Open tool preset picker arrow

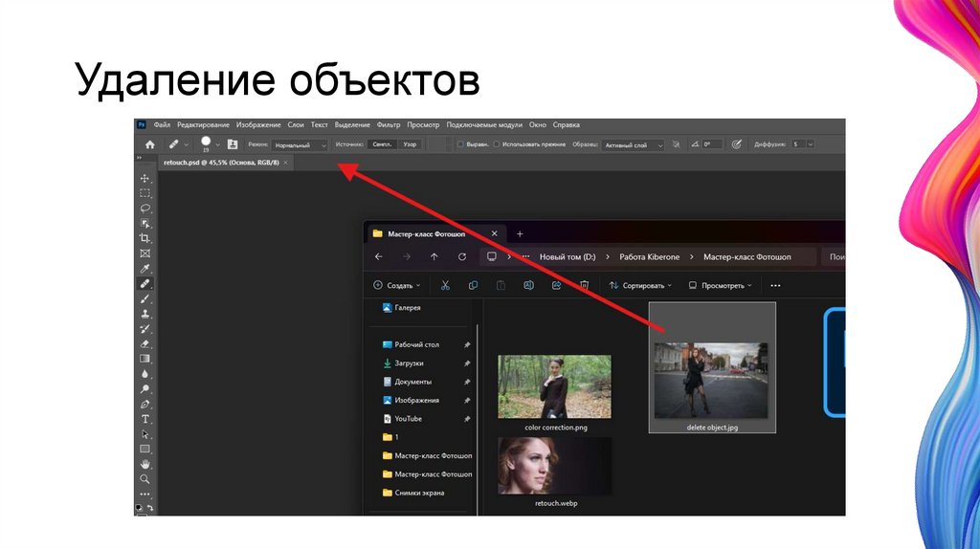click(x=187, y=144)
